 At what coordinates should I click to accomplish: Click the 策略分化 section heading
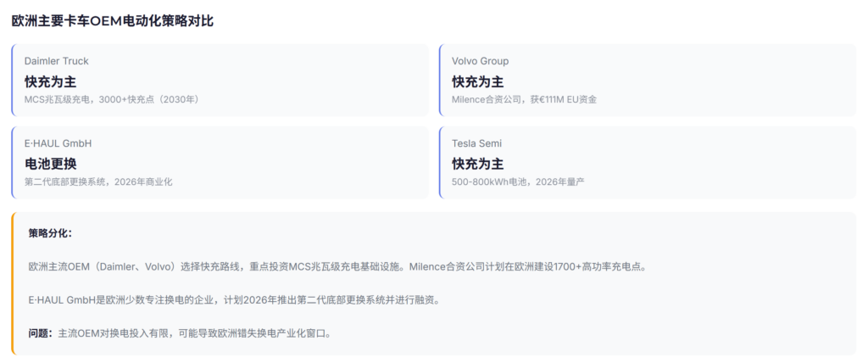coord(50,232)
